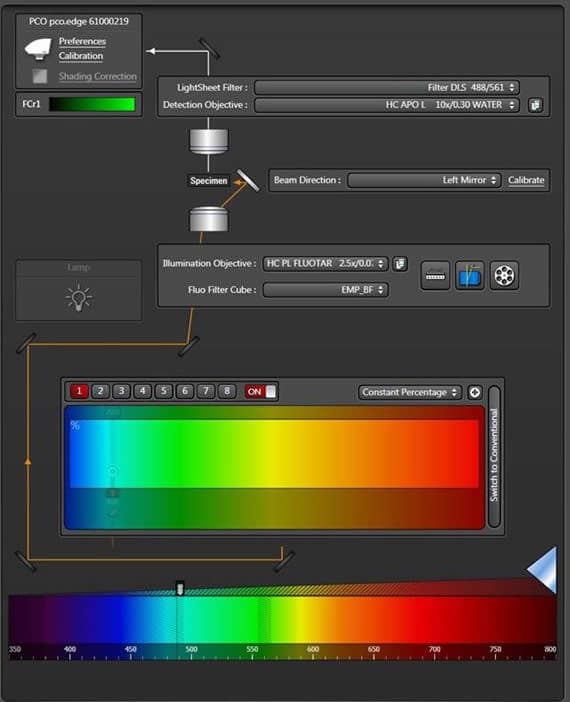Click copy icon beside Illumination Objective
The image size is (570, 702).
pyautogui.click(x=400, y=264)
